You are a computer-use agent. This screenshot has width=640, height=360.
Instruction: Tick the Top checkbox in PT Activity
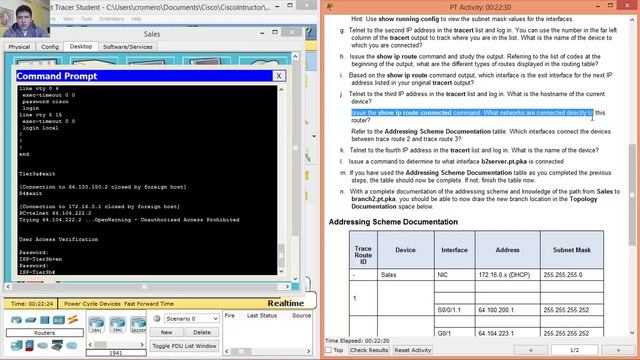tap(328, 350)
